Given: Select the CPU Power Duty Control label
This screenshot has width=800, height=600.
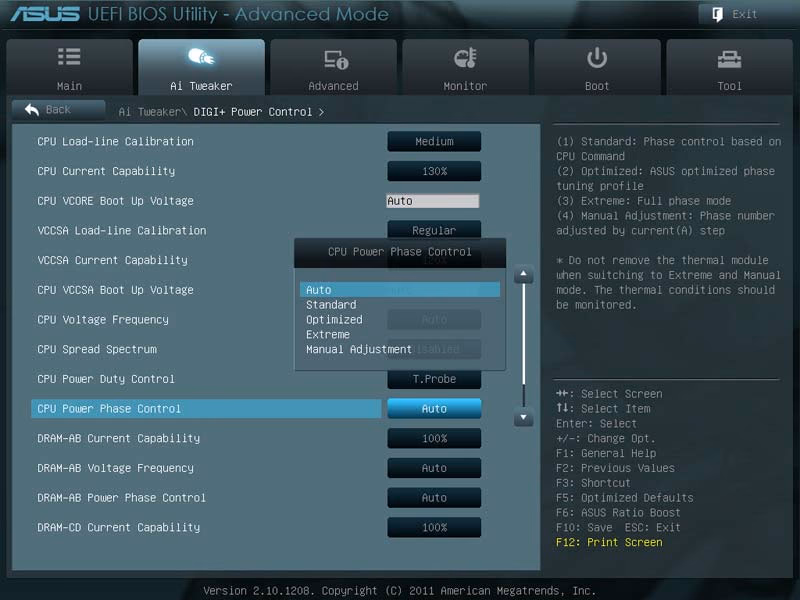Looking at the screenshot, I should pyautogui.click(x=106, y=379).
